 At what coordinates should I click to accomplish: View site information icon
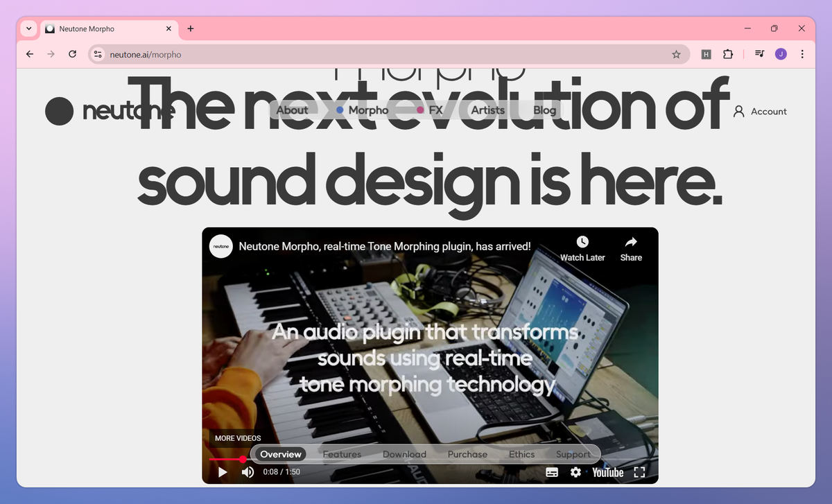pyautogui.click(x=98, y=54)
